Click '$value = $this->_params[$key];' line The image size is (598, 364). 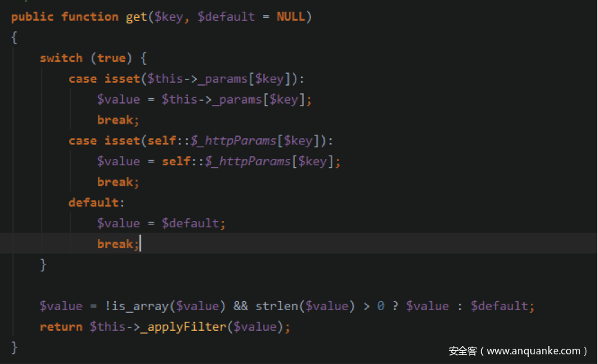click(204, 99)
